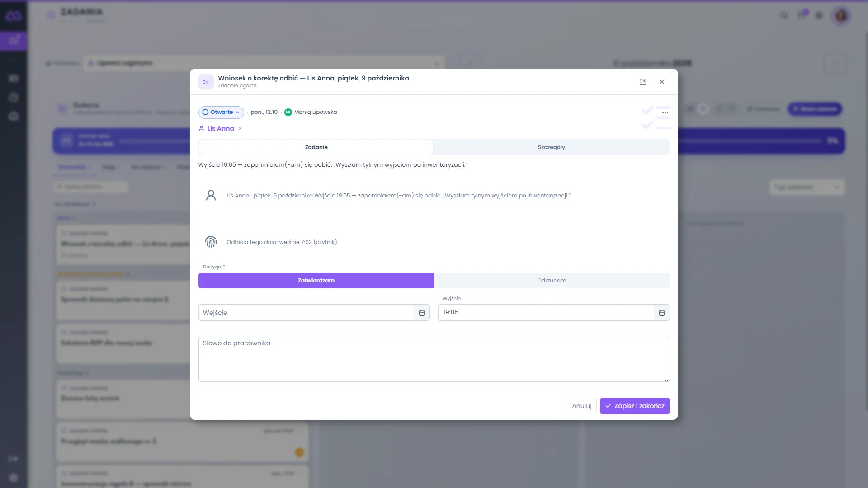Select the Zatwierdzam decision option
The height and width of the screenshot is (488, 868).
tap(316, 281)
